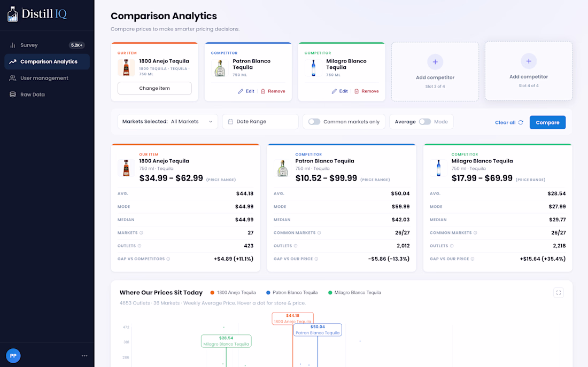
Task: Click the plus icon in Slot 4 of 4
Action: (x=529, y=61)
